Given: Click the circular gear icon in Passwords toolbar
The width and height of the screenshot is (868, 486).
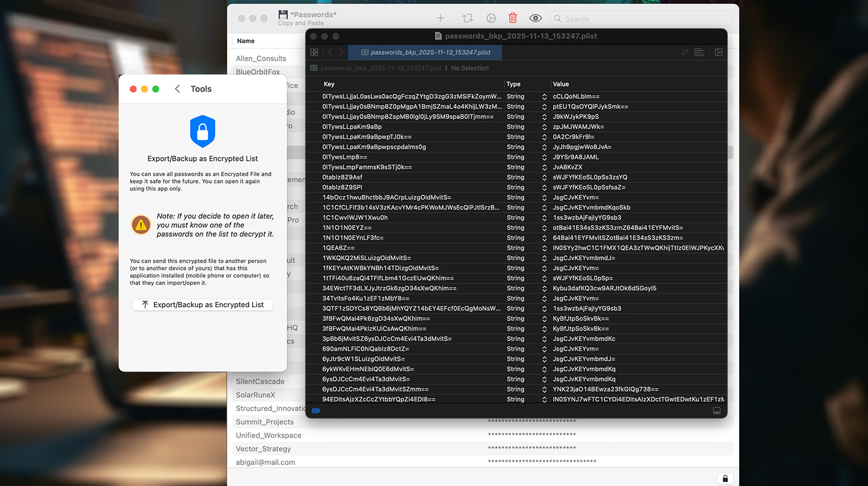Looking at the screenshot, I should pos(491,18).
